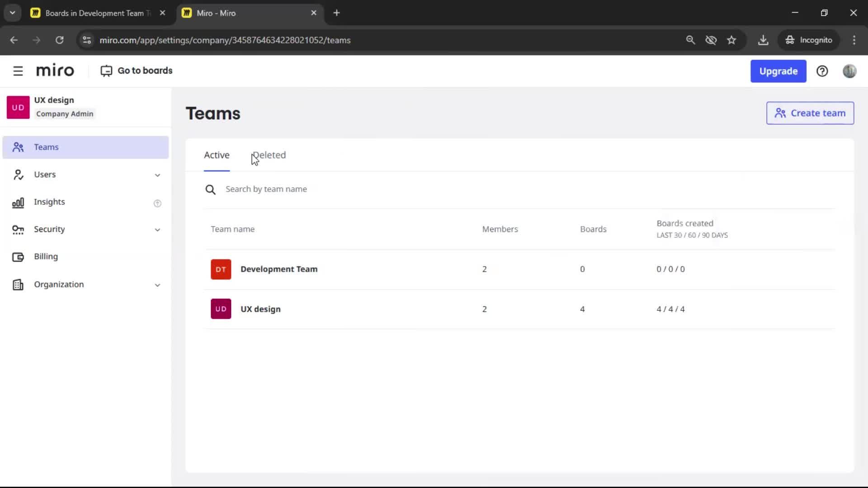Open the UX design team row
868x488 pixels.
tap(519, 309)
